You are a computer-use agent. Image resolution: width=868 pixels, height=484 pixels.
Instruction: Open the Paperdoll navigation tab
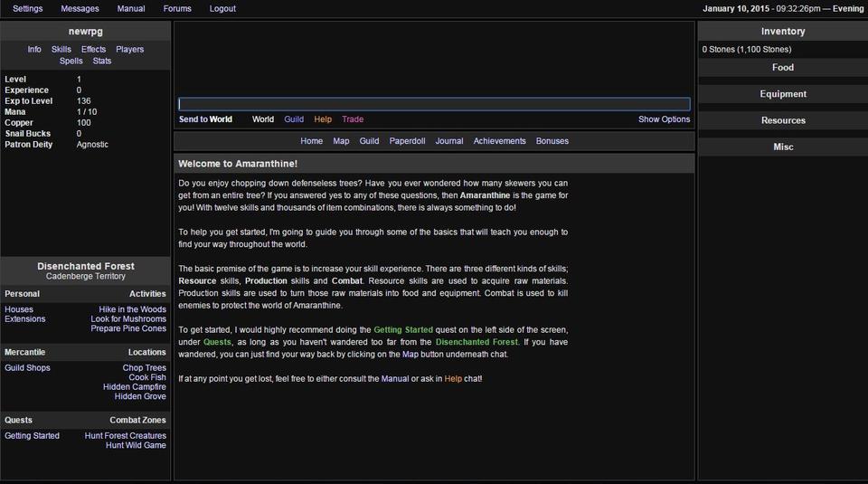pos(407,141)
